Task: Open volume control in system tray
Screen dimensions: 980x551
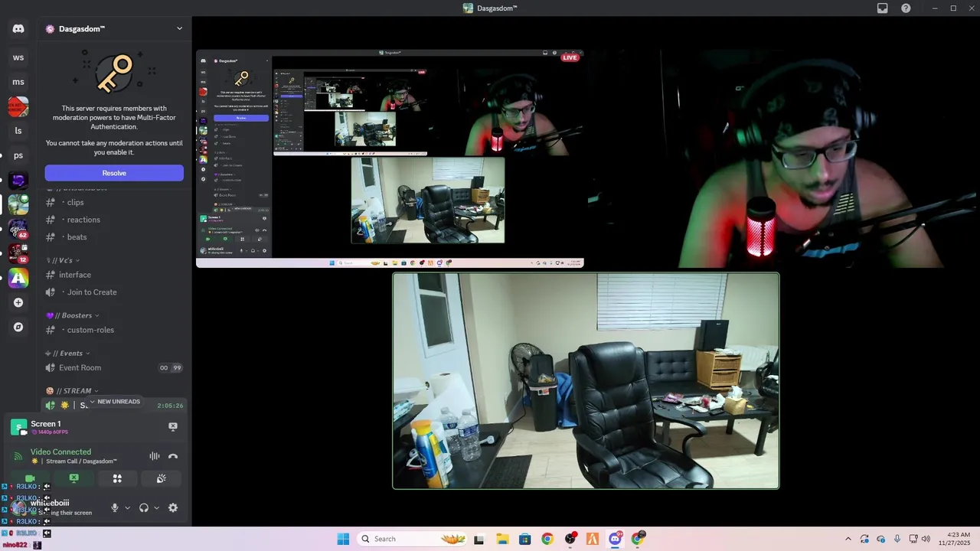Action: (926, 539)
